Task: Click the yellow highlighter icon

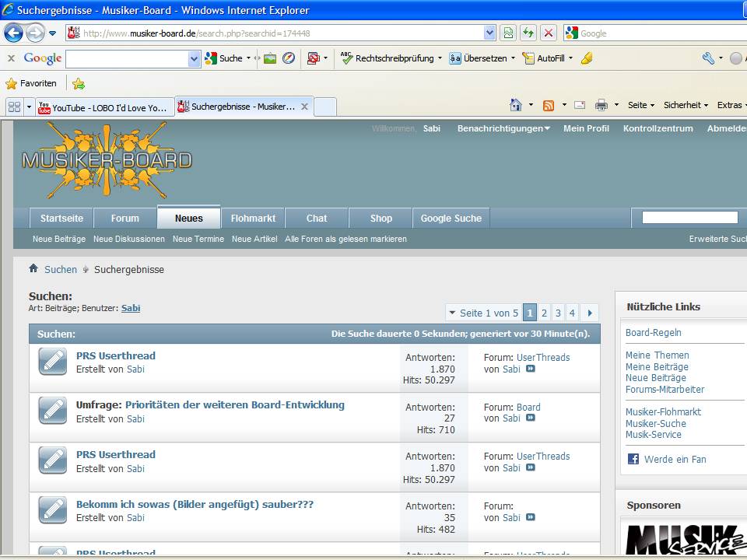Action: [587, 58]
